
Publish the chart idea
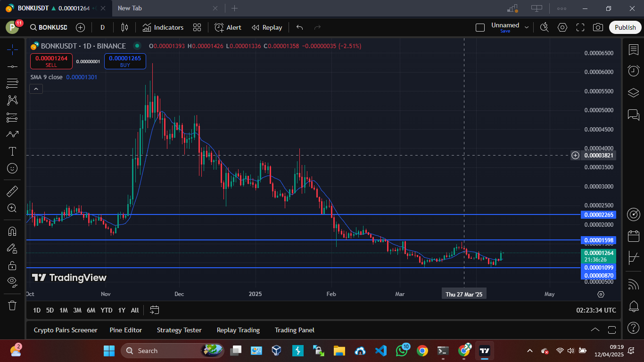(x=625, y=27)
